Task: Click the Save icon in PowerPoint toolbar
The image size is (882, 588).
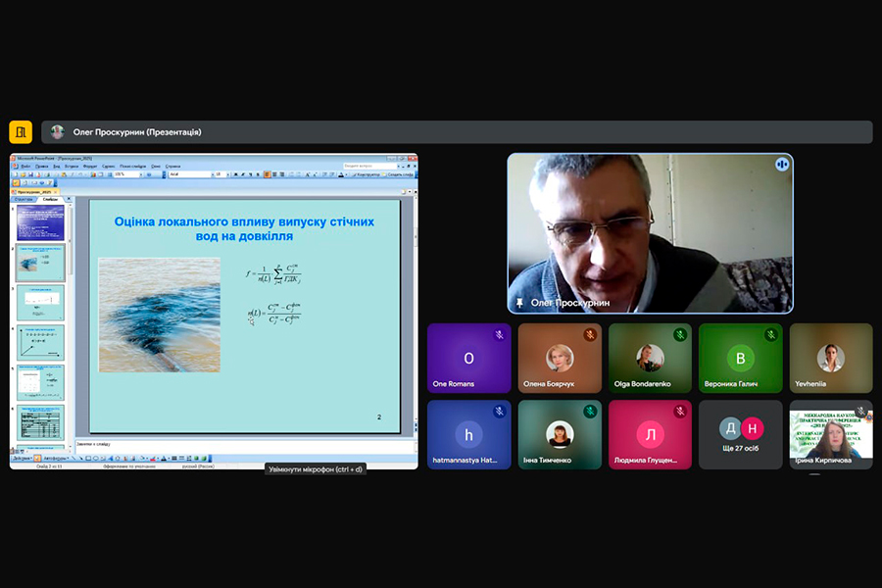Action: pyautogui.click(x=30, y=174)
